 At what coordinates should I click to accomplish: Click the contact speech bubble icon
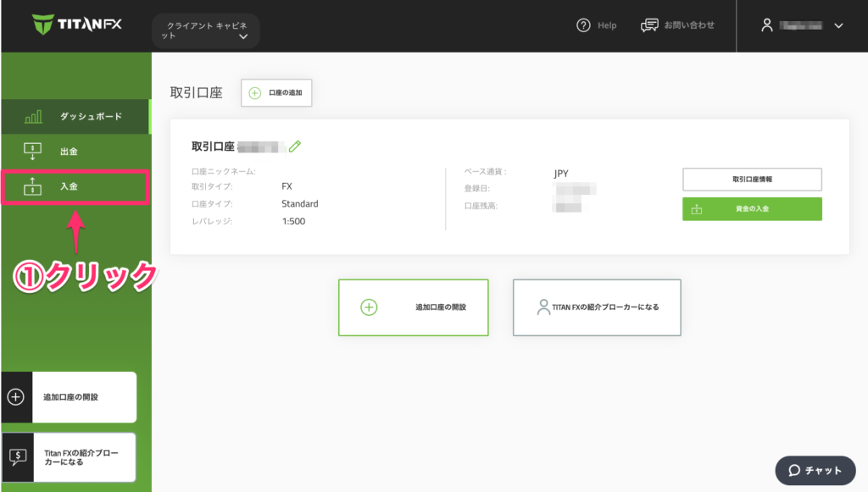(650, 25)
